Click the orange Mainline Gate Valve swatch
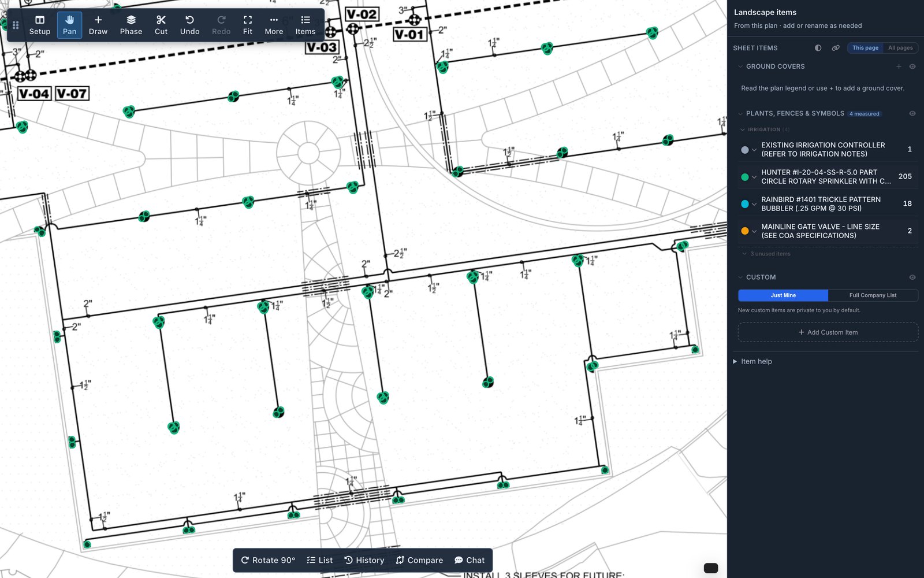 [745, 231]
